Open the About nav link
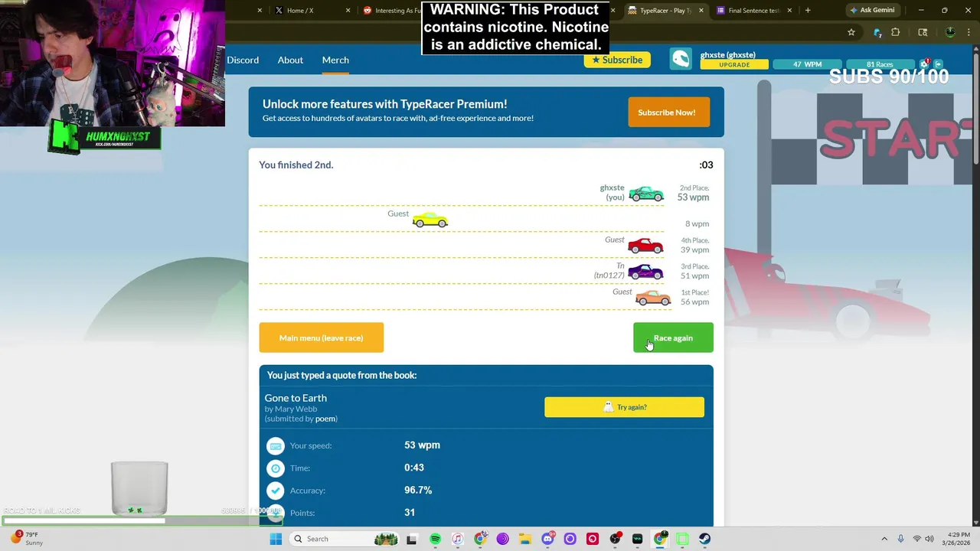This screenshot has width=980, height=551. [x=290, y=60]
